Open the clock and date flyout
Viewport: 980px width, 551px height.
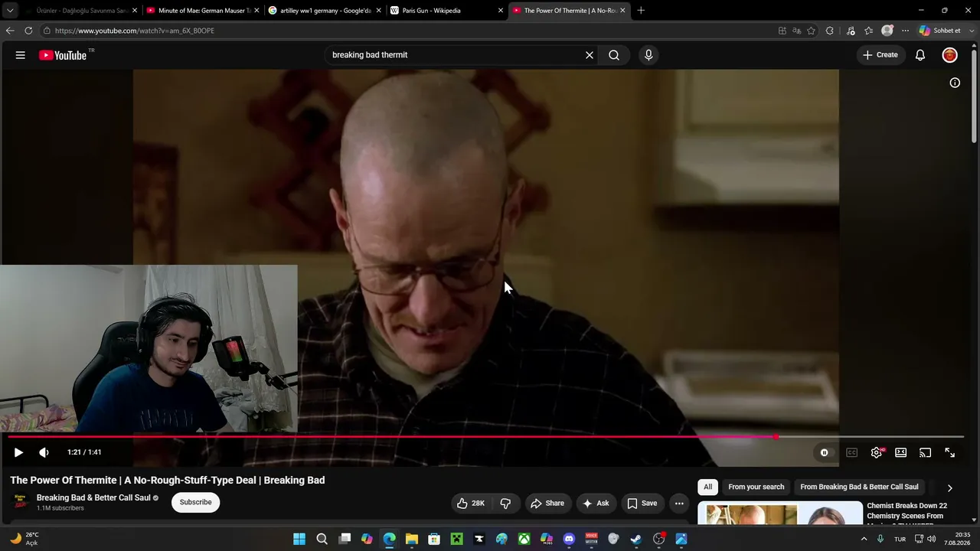point(958,539)
